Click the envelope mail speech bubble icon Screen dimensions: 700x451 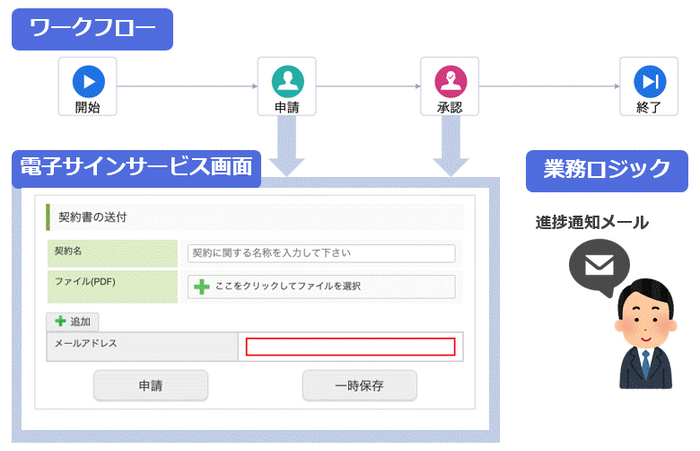[599, 267]
